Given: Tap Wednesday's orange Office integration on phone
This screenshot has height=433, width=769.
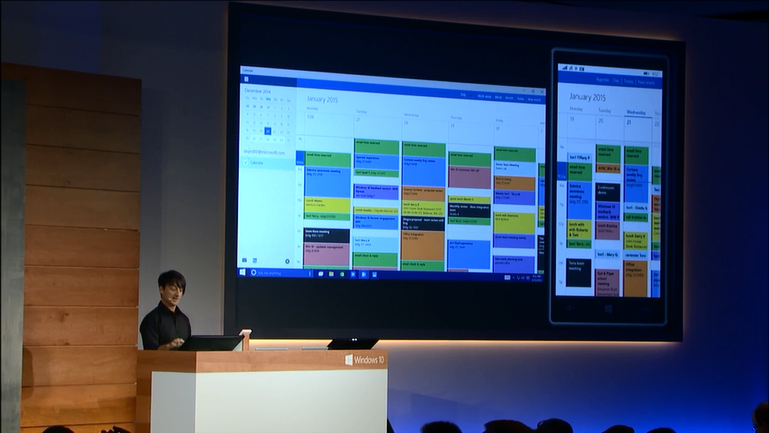Looking at the screenshot, I should (636, 278).
